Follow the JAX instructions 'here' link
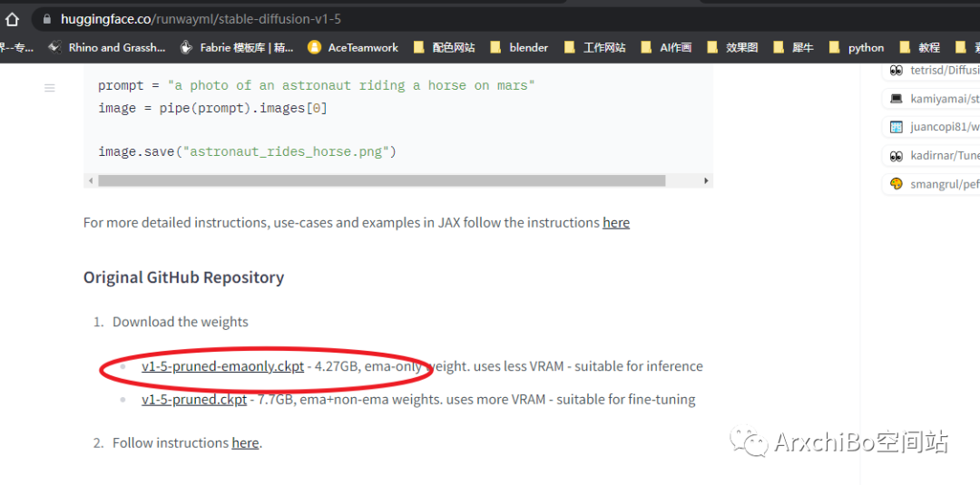 click(616, 223)
